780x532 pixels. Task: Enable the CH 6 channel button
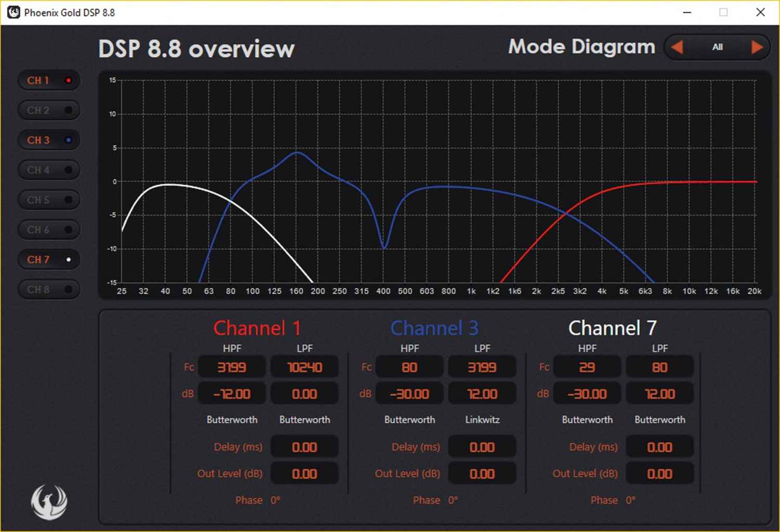point(49,230)
